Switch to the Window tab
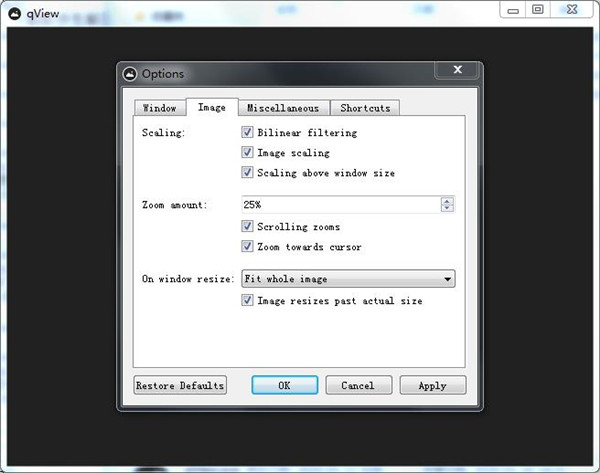Viewport: 600px width, 473px height. 159,108
